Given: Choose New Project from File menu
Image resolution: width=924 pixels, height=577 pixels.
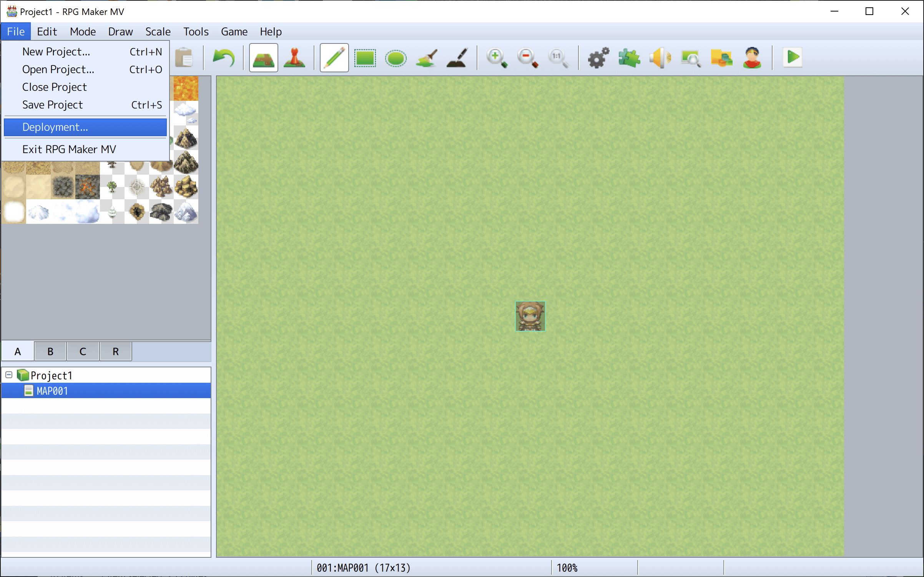Looking at the screenshot, I should click(x=85, y=52).
